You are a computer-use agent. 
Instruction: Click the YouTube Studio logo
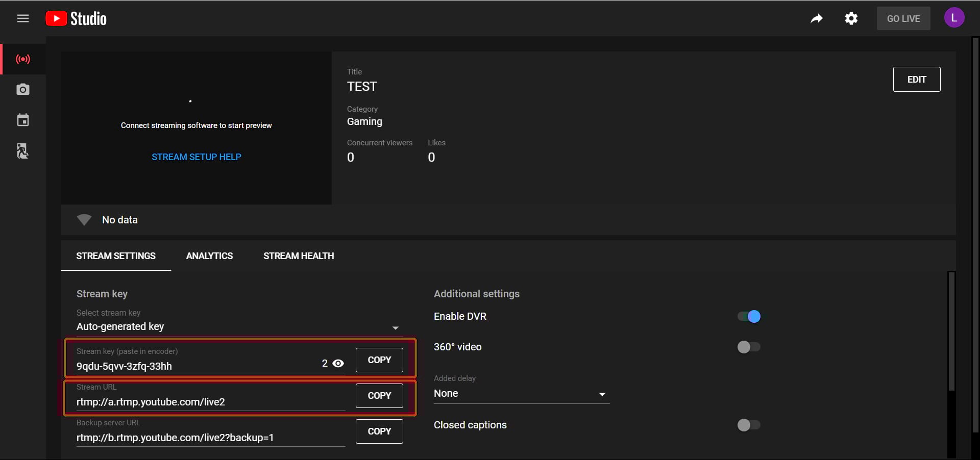tap(77, 19)
